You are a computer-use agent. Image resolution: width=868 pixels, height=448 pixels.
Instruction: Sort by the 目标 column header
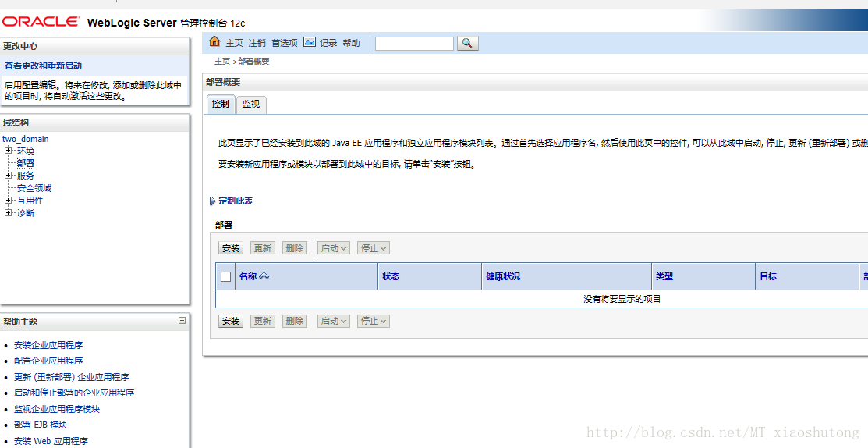click(768, 276)
